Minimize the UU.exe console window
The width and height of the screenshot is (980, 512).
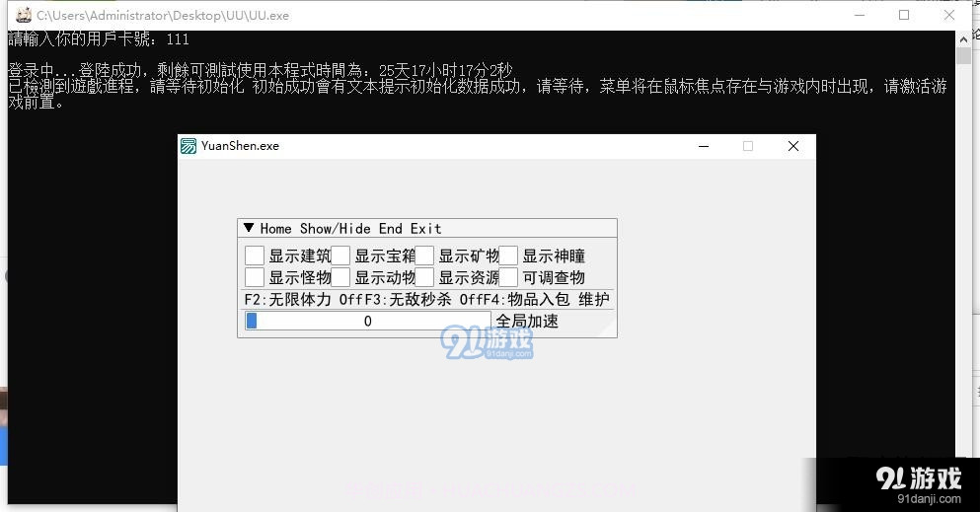pyautogui.click(x=860, y=15)
